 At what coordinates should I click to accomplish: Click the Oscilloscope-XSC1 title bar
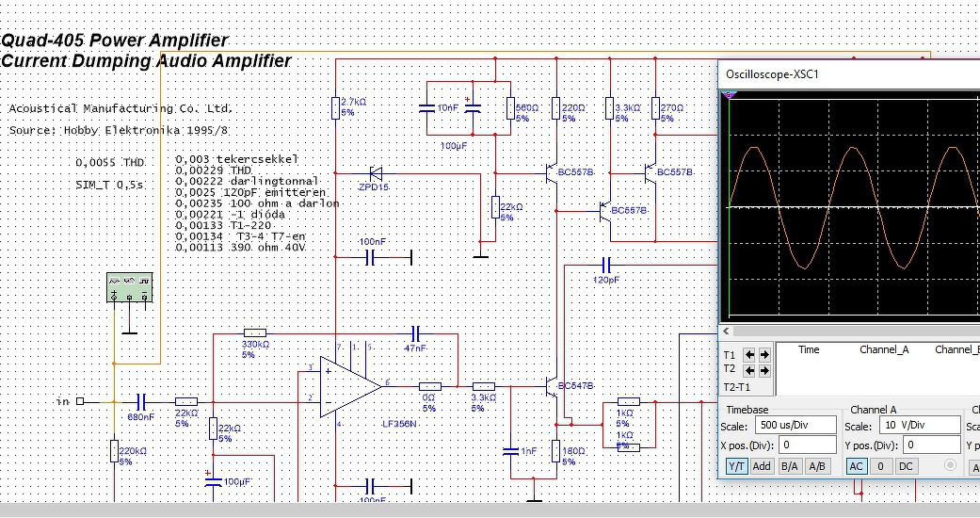(x=849, y=73)
